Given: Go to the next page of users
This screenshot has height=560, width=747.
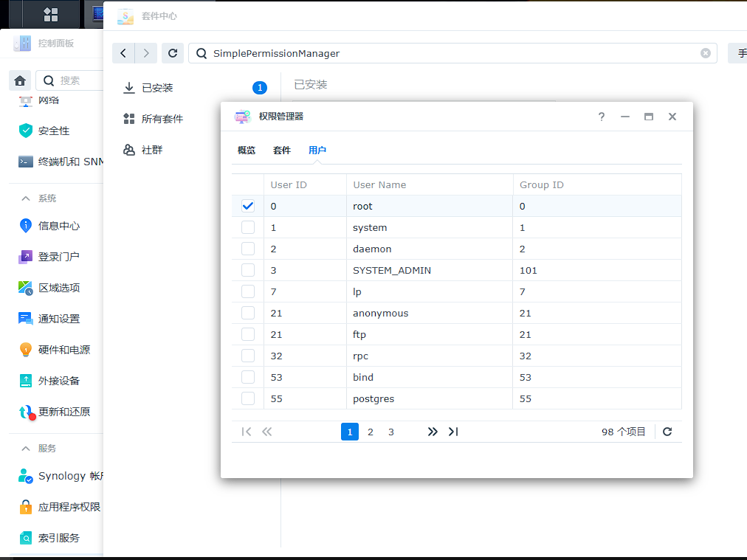Looking at the screenshot, I should tap(433, 432).
